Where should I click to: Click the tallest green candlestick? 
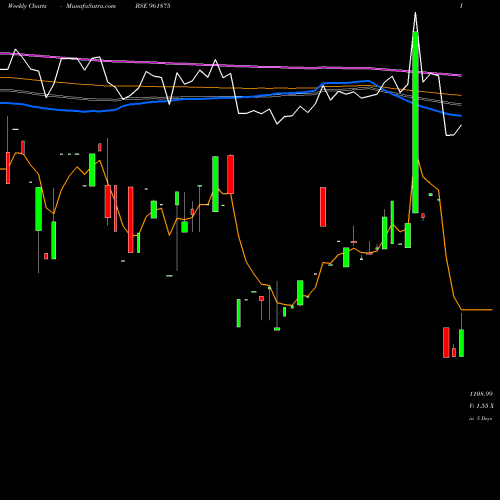415,122
